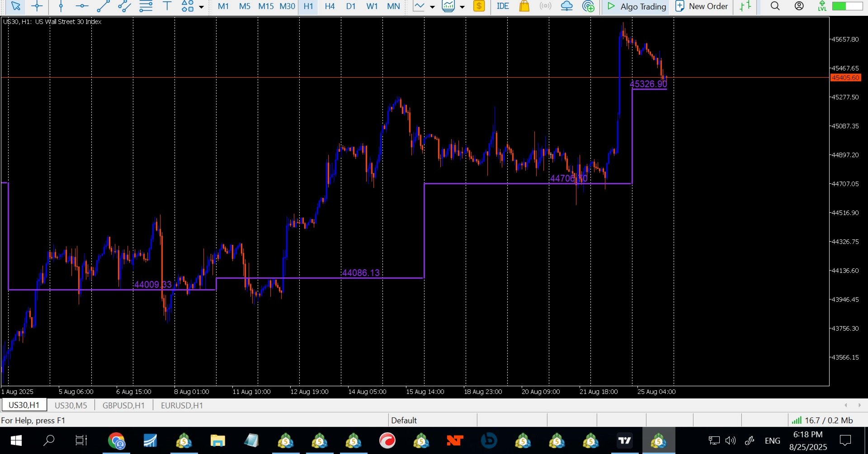Open the MetaEditor IDE
The image size is (868, 454).
tap(503, 6)
